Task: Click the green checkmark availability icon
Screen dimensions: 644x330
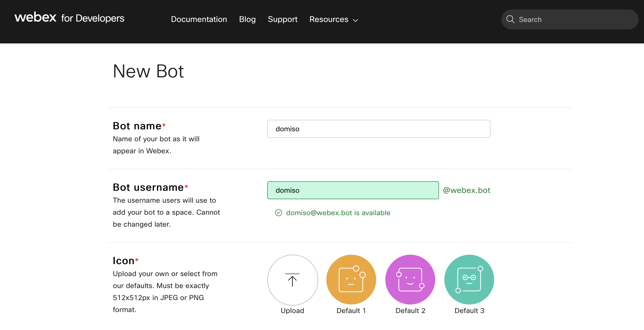Action: coord(278,213)
